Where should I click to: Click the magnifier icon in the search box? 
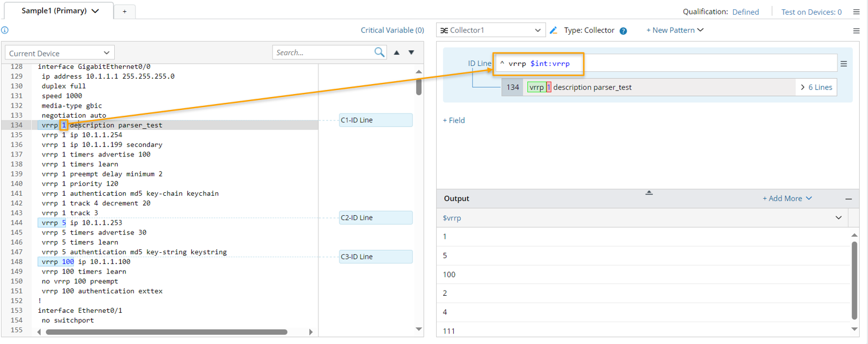pos(380,52)
